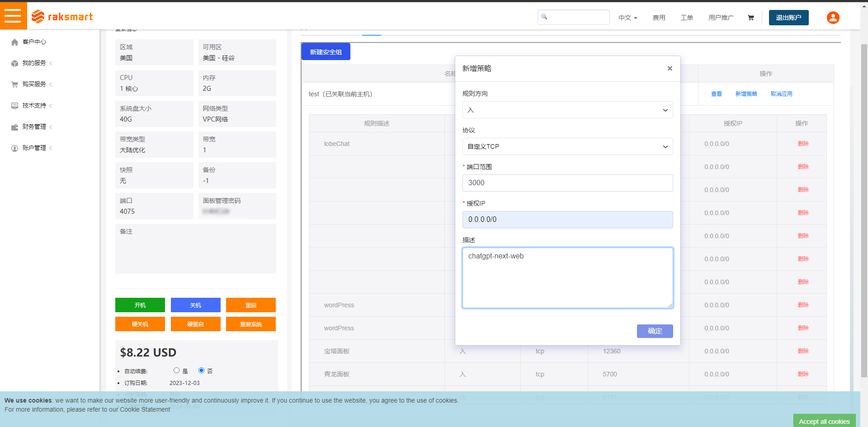Open 购买服务 sidebar section
This screenshot has height=427, width=868.
point(33,84)
